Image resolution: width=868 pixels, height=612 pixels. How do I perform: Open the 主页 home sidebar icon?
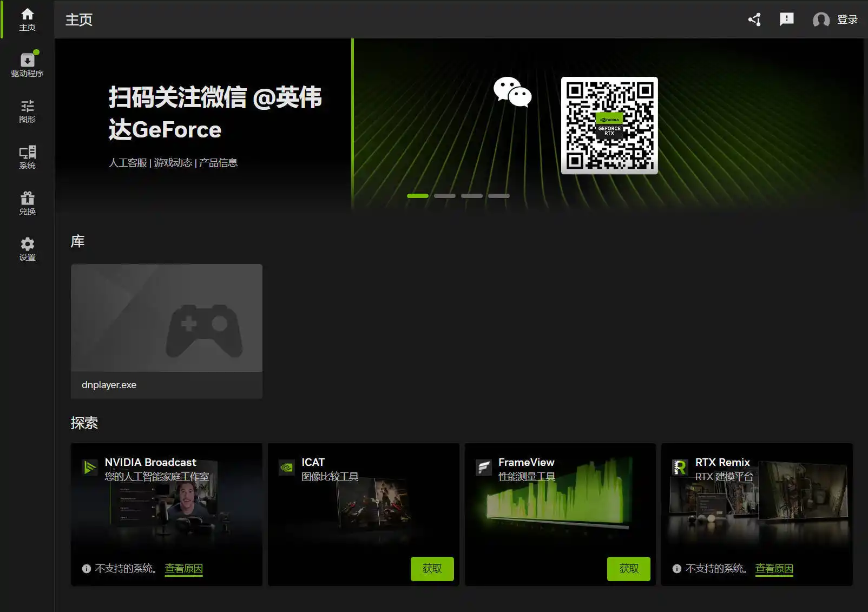tap(27, 19)
